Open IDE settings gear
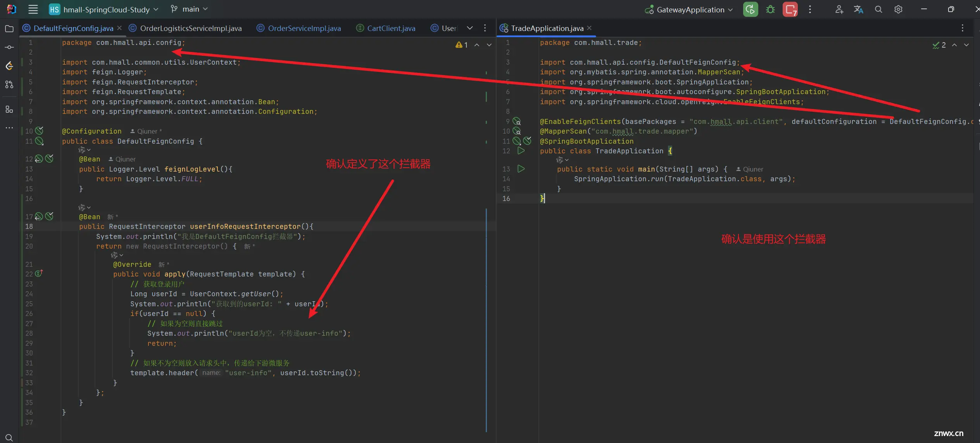Screen dimensions: 980x443 (x=898, y=9)
